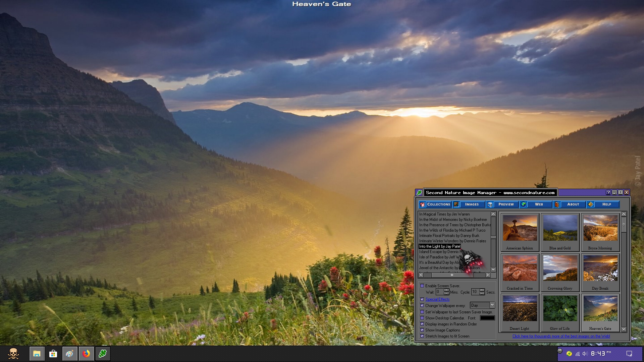644x362 pixels.
Task: Uncheck the Special Effects checkbox
Action: pyautogui.click(x=422, y=299)
